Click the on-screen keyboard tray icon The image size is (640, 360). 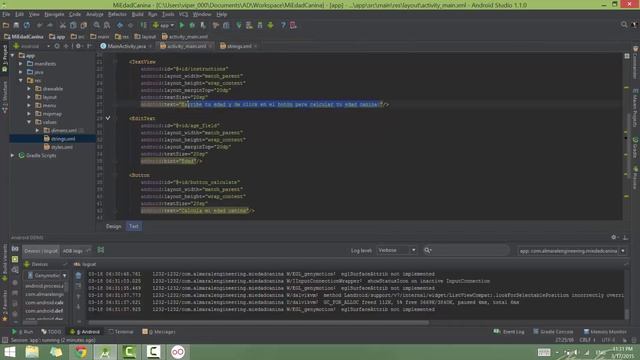tap(544, 352)
